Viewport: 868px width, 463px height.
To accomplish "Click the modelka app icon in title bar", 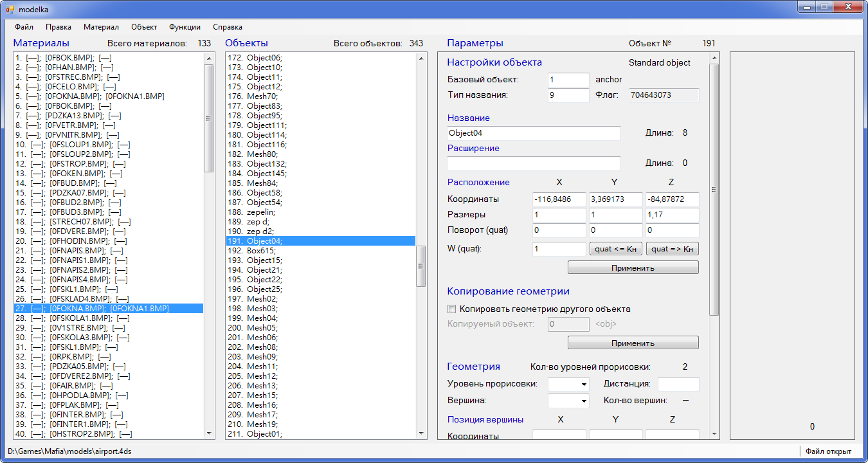I will coord(10,10).
